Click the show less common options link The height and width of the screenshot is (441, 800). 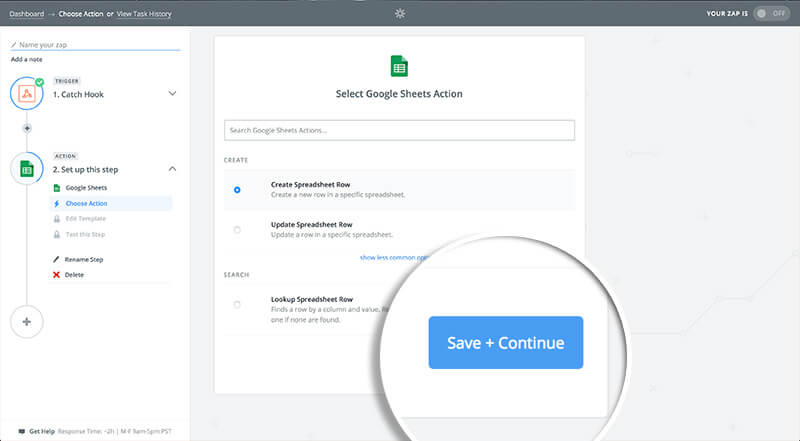(394, 258)
